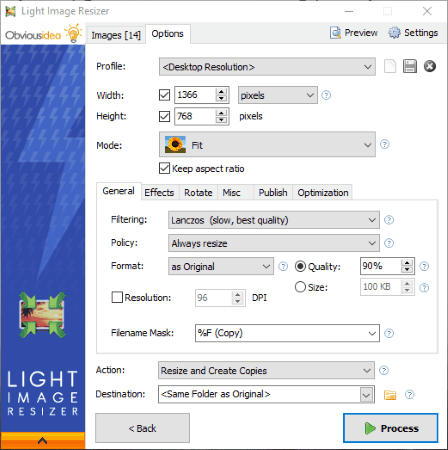The width and height of the screenshot is (448, 450).
Task: Click the Process button
Action: (391, 428)
